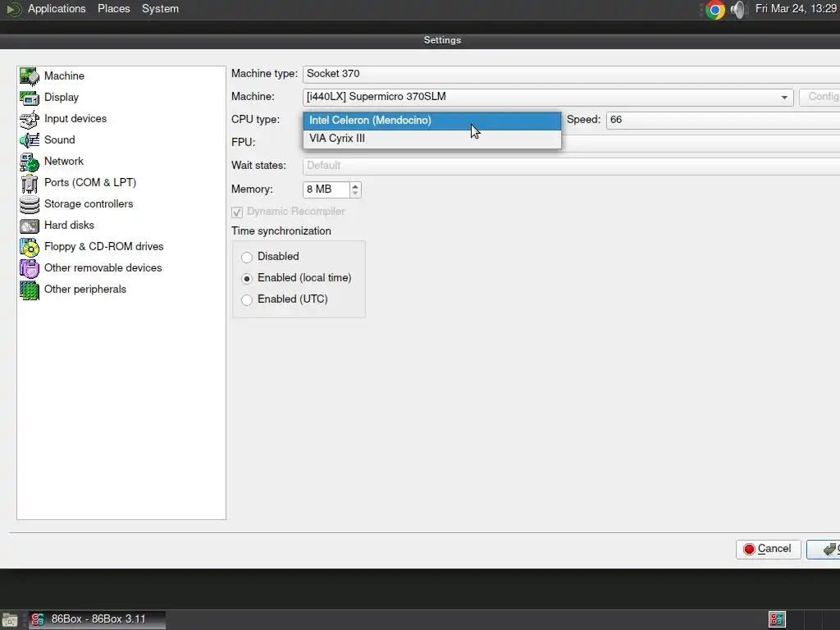The width and height of the screenshot is (840, 630).
Task: Open the System menu
Action: click(160, 9)
